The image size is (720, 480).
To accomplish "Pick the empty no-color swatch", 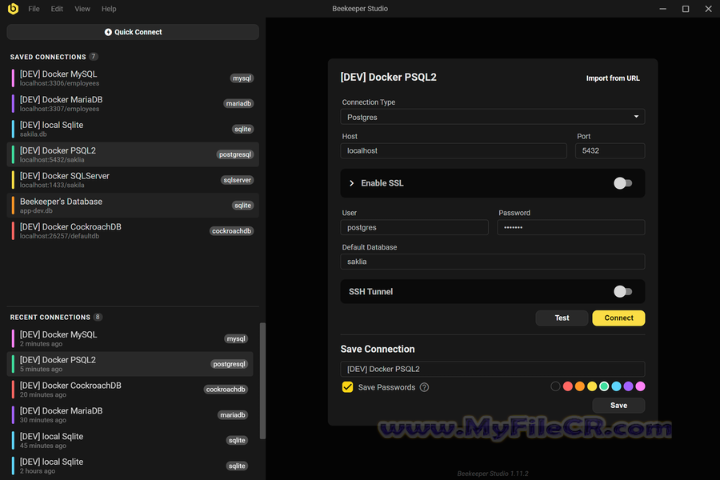I will 555,386.
